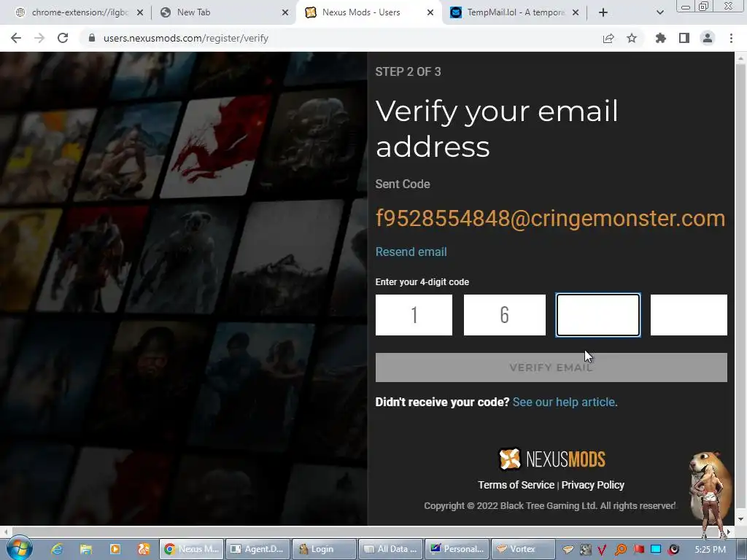Open the Windows Start menu

tap(20, 548)
